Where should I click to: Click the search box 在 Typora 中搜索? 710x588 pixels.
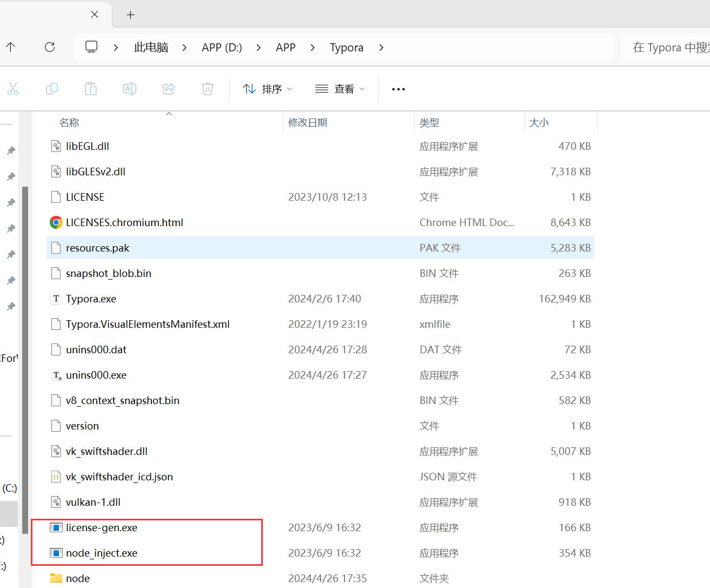pyautogui.click(x=666, y=48)
